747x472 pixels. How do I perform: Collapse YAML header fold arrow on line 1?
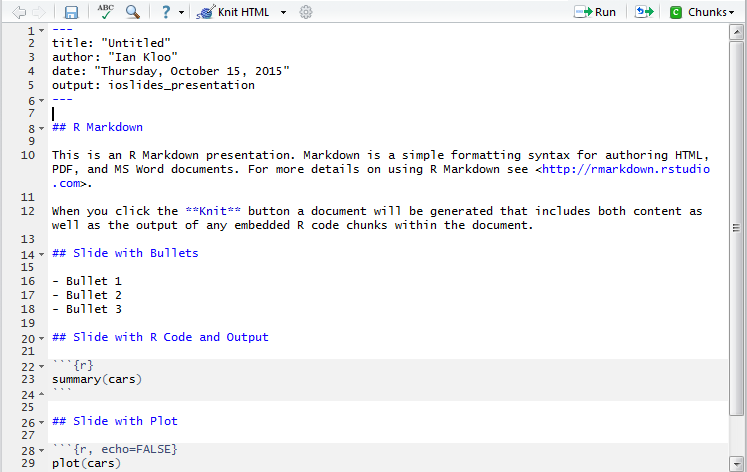click(41, 31)
